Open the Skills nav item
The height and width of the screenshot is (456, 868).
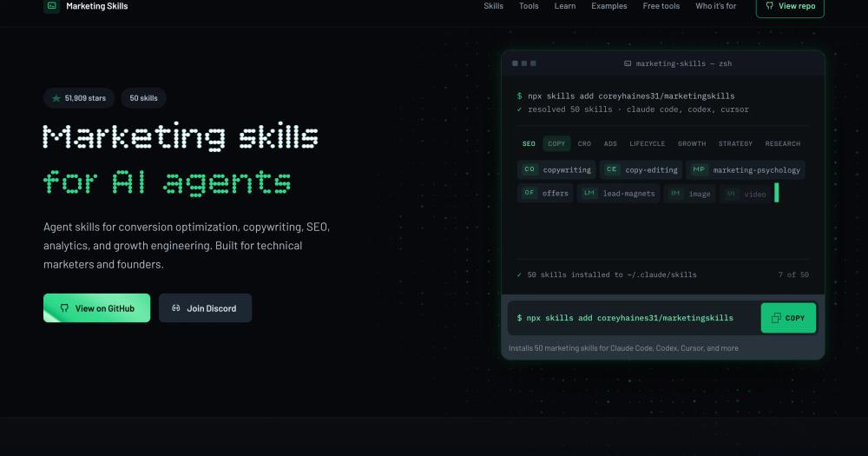coord(493,6)
